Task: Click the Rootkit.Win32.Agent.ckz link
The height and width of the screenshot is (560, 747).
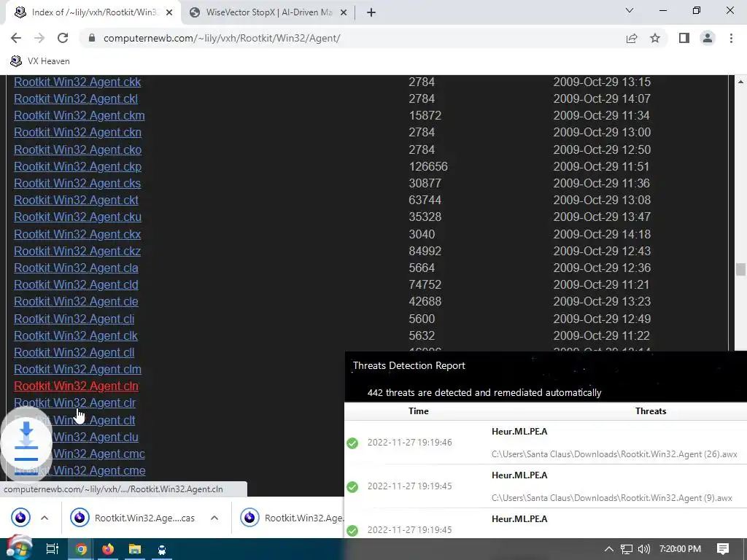Action: coord(77,251)
